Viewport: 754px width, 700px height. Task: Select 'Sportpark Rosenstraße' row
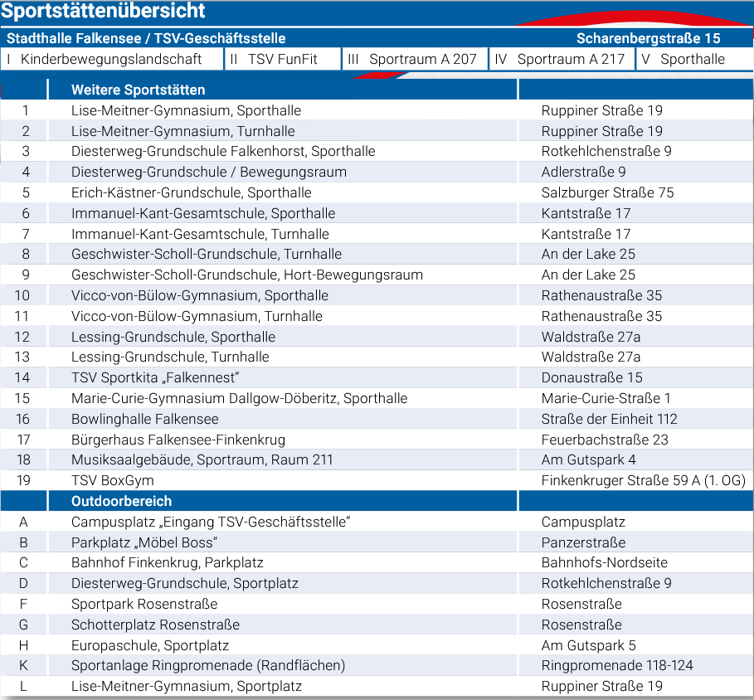tap(377, 604)
